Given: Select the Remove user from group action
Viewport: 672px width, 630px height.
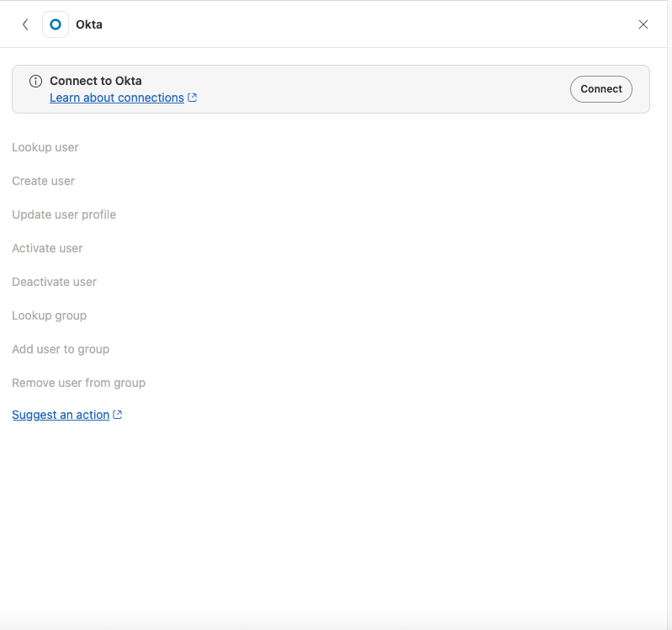Looking at the screenshot, I should (79, 383).
